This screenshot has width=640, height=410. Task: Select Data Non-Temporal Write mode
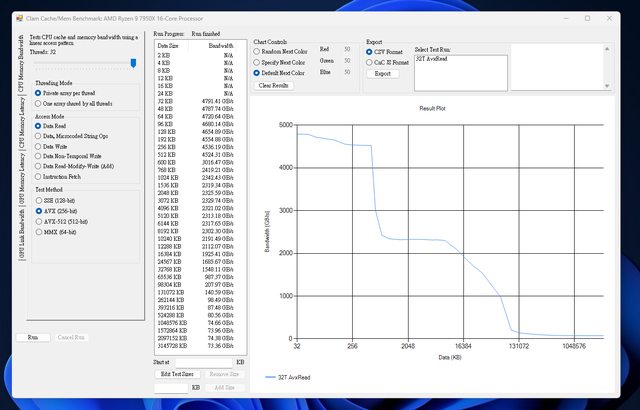click(x=38, y=156)
